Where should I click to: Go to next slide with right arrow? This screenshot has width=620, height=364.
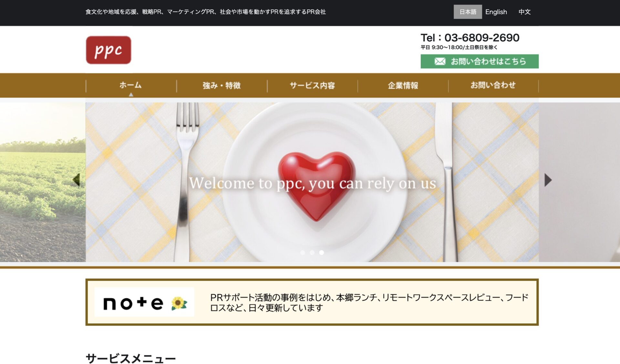pyautogui.click(x=548, y=180)
